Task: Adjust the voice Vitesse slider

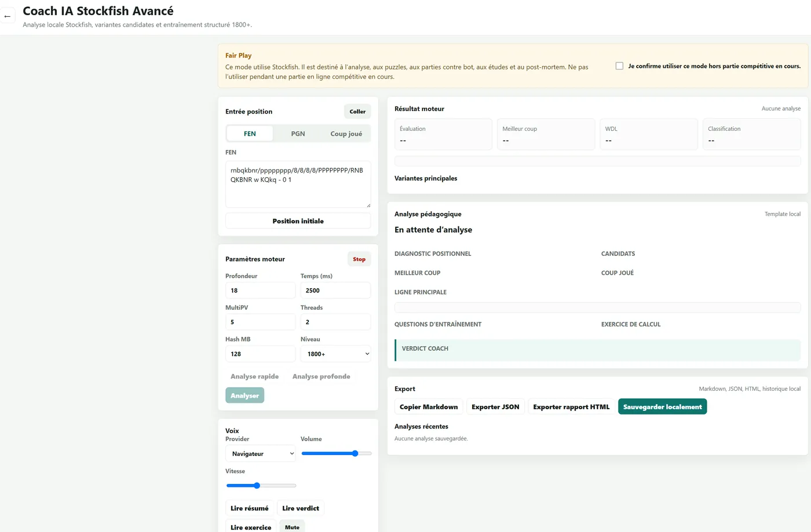Action: pyautogui.click(x=261, y=486)
